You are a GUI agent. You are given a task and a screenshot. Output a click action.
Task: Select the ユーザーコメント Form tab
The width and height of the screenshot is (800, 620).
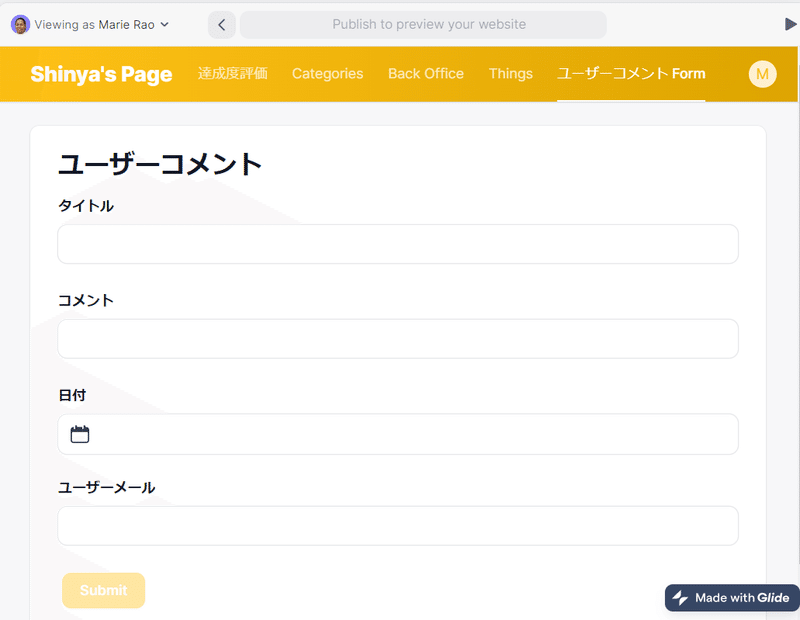click(631, 73)
